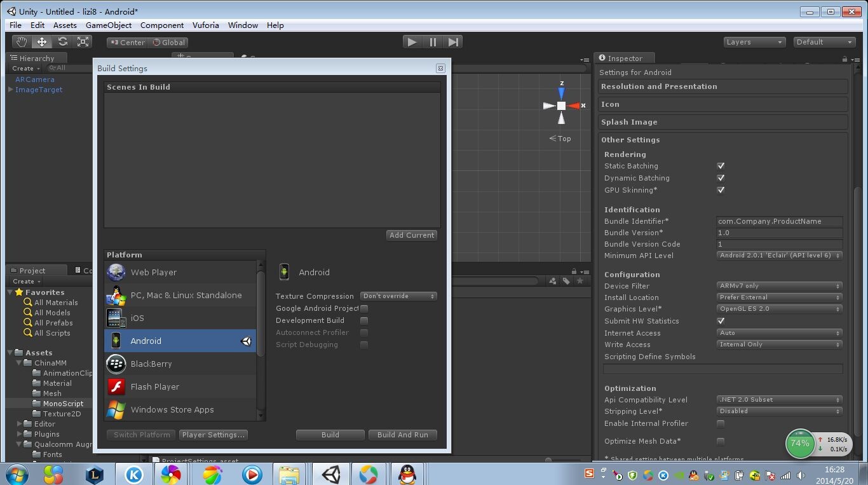868x485 pixels.
Task: Click the Build And Run button
Action: coord(403,435)
